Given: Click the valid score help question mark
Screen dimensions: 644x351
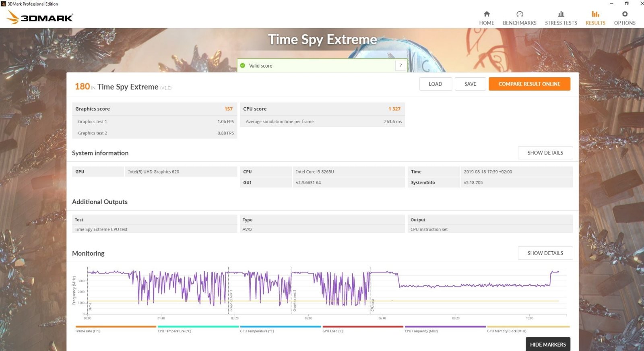Looking at the screenshot, I should click(x=400, y=65).
